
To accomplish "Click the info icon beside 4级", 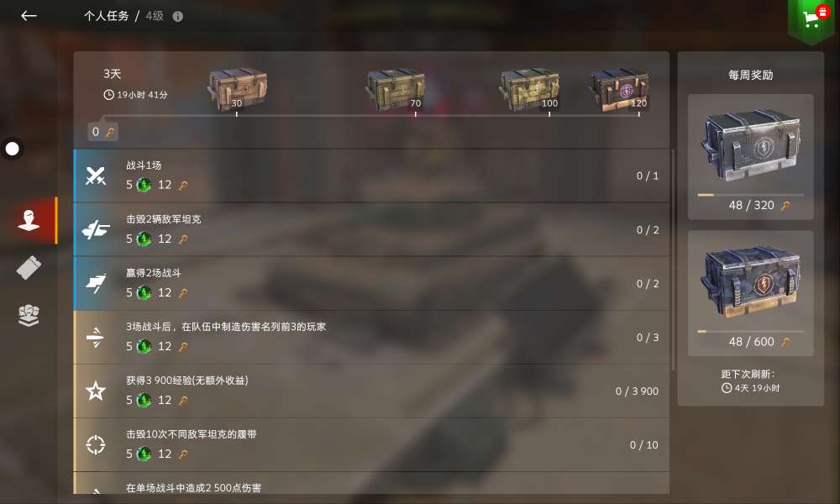I will coord(178,16).
